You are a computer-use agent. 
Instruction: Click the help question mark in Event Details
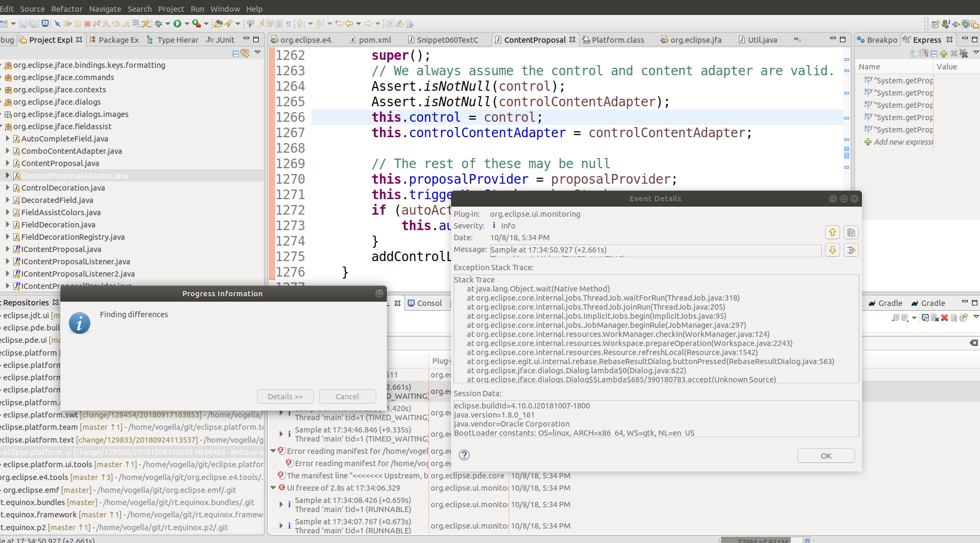pyautogui.click(x=464, y=455)
